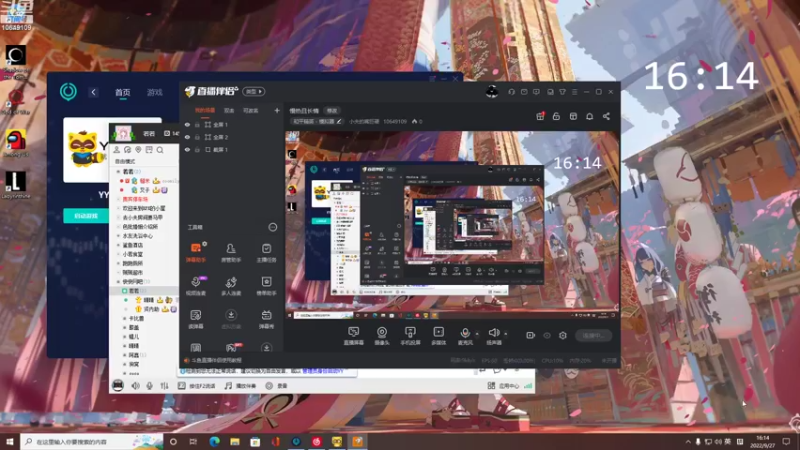Open the 读弹幕 tool

[x=196, y=319]
